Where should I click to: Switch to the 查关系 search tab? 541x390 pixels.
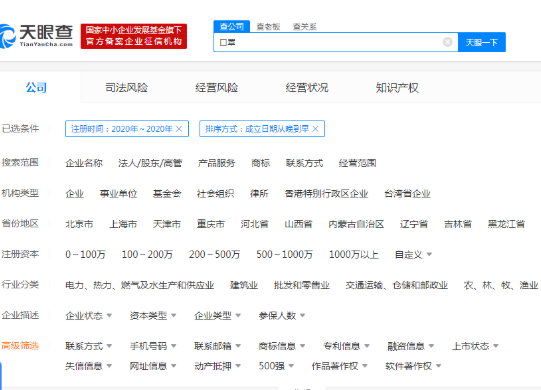coord(304,27)
